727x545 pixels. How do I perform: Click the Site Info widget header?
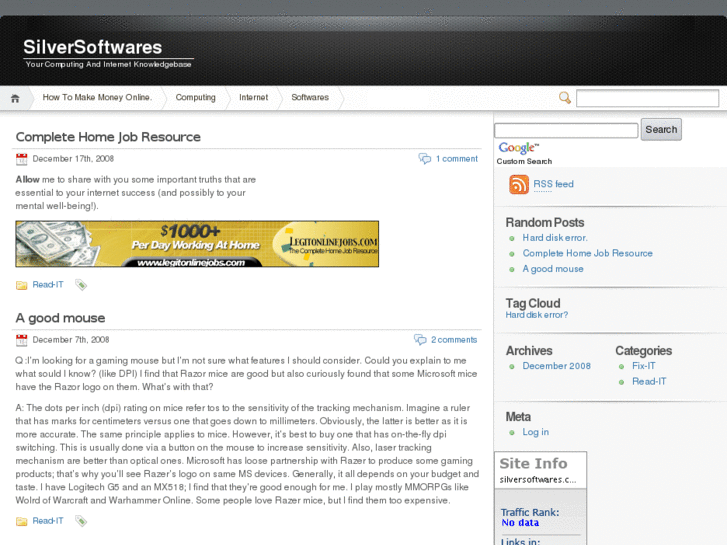(x=533, y=463)
